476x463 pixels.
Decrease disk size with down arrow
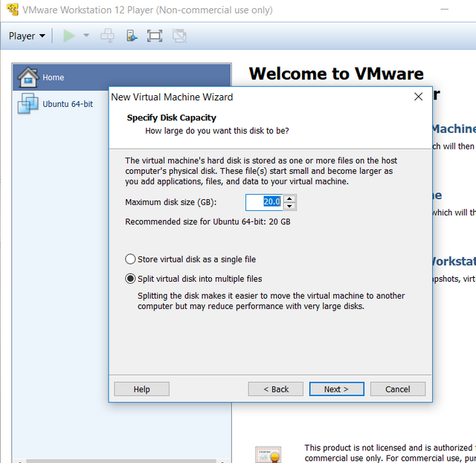coord(289,207)
